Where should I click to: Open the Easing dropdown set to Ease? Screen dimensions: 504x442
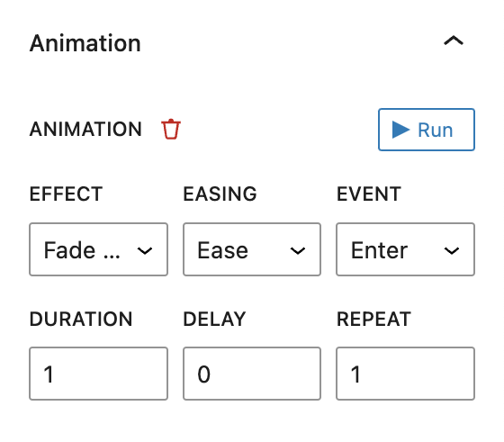click(x=252, y=249)
